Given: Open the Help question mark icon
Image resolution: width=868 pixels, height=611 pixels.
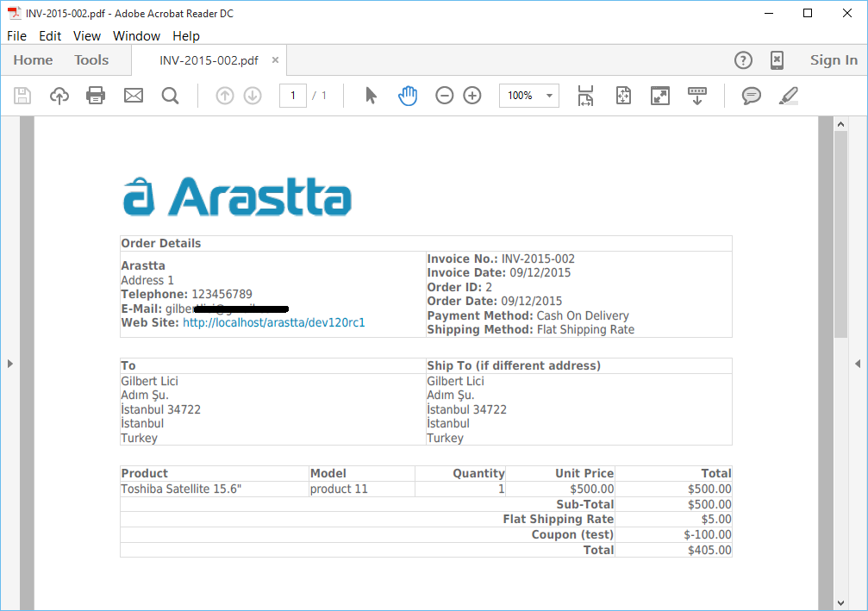Looking at the screenshot, I should click(743, 59).
